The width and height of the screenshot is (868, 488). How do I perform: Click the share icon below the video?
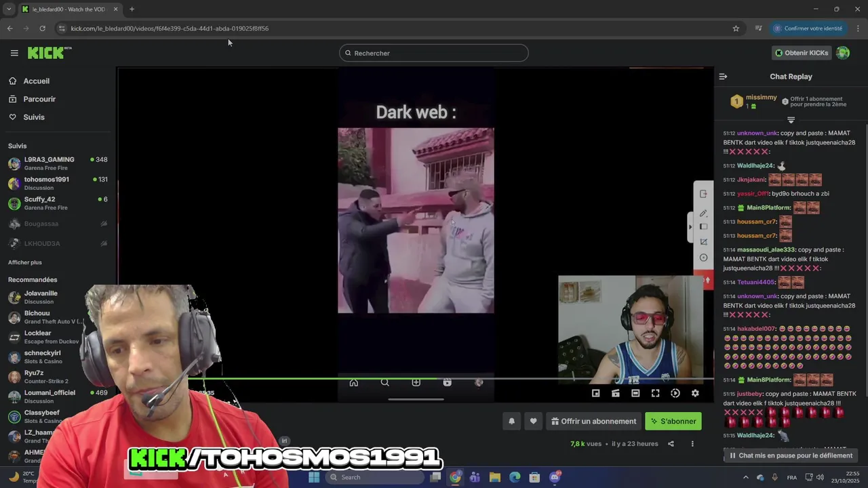(x=671, y=444)
